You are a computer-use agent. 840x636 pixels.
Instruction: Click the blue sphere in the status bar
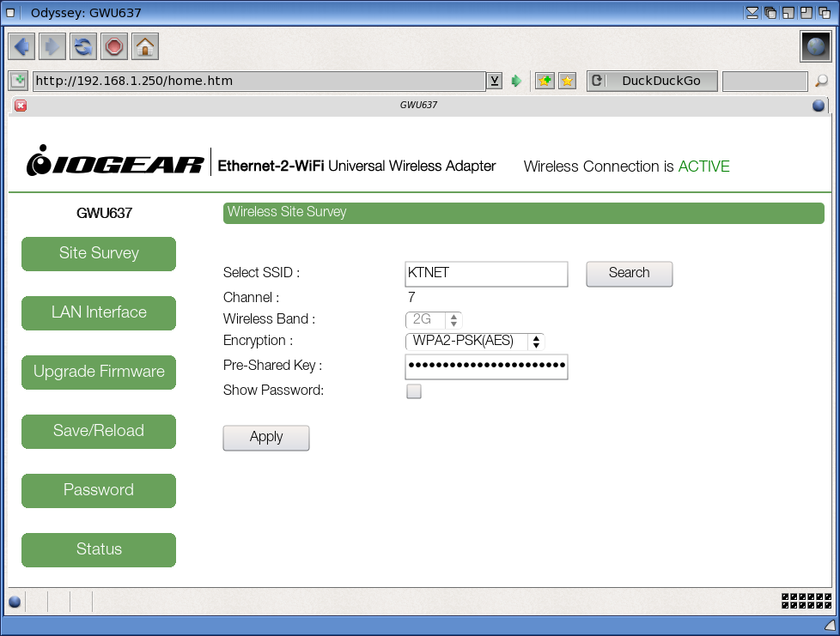[15, 602]
